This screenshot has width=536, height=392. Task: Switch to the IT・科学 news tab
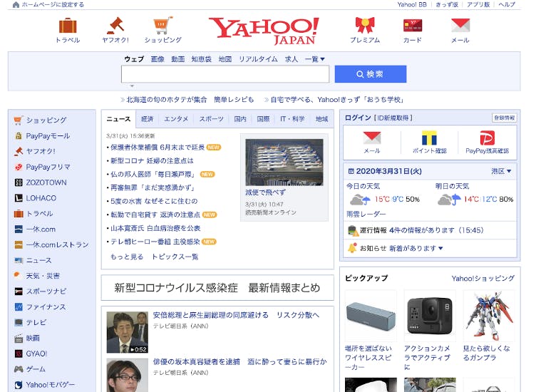tap(292, 119)
